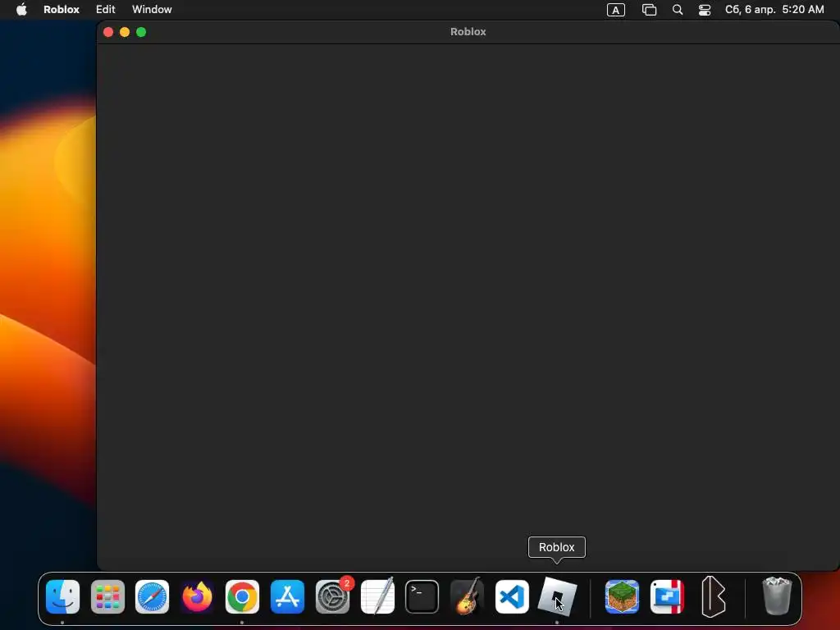Open the Apple menu
The image size is (840, 630).
[21, 10]
